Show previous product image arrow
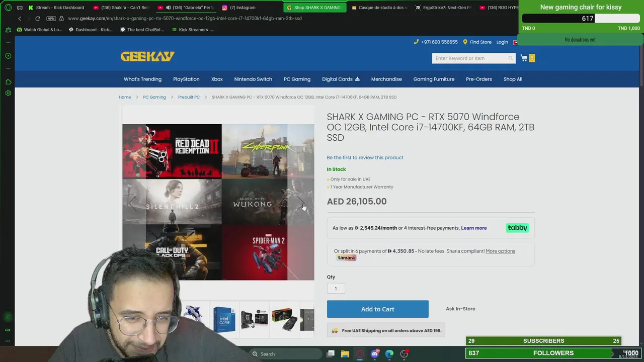The height and width of the screenshot is (362, 644). pyautogui.click(x=132, y=203)
